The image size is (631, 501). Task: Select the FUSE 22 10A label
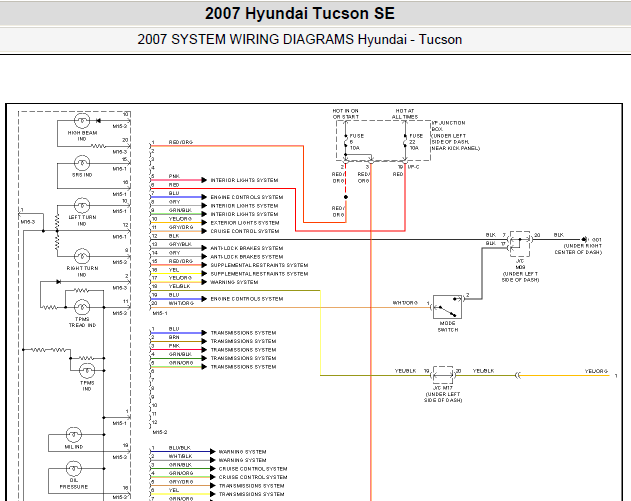click(x=416, y=142)
